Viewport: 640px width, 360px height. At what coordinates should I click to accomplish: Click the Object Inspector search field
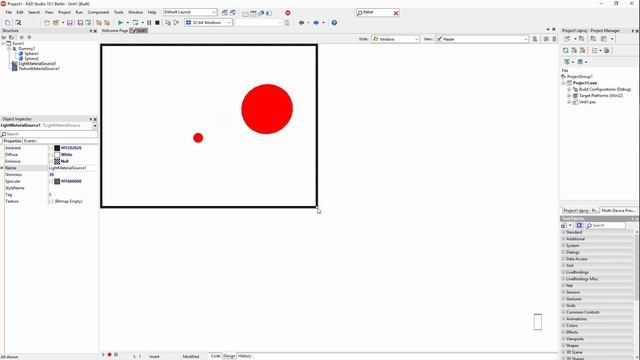coord(49,134)
